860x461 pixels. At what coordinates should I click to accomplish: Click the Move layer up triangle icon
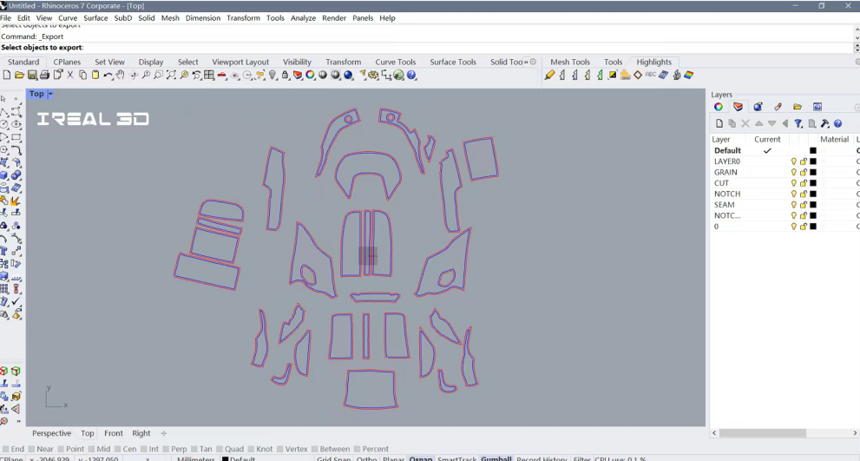[x=759, y=123]
